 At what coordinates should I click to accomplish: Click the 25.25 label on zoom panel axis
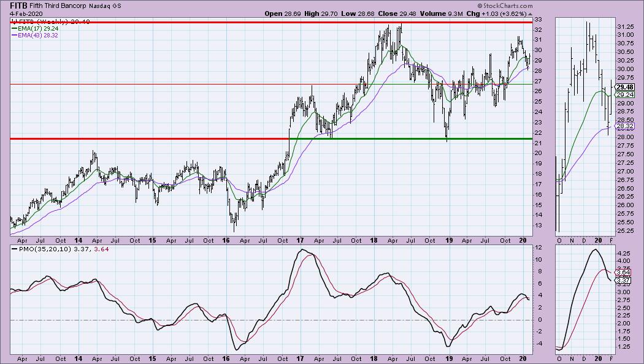tap(624, 230)
